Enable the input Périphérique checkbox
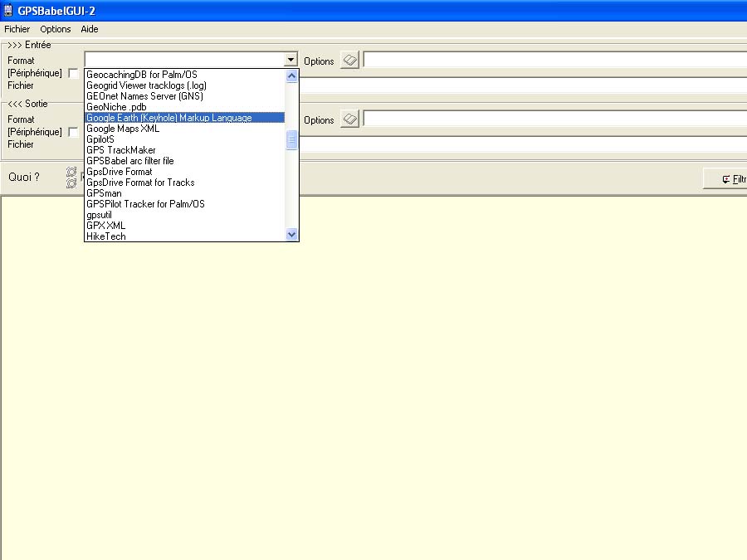Image resolution: width=747 pixels, height=560 pixels. click(x=73, y=74)
